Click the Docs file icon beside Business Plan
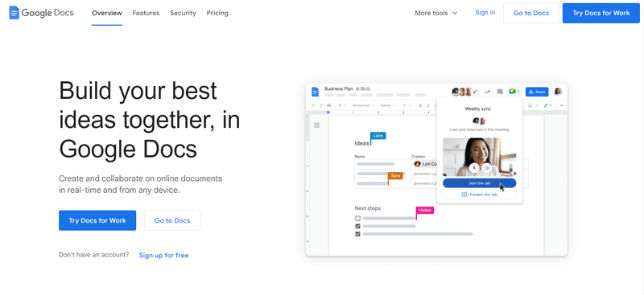 (x=315, y=92)
